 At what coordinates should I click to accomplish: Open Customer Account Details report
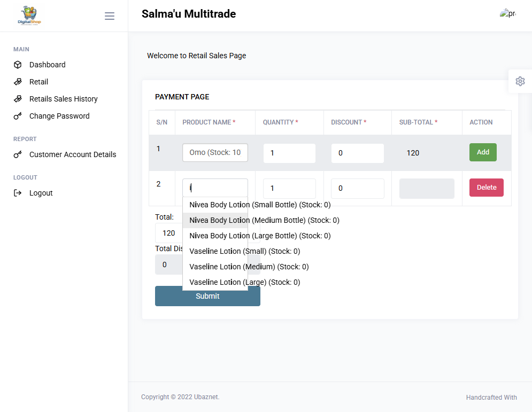73,154
